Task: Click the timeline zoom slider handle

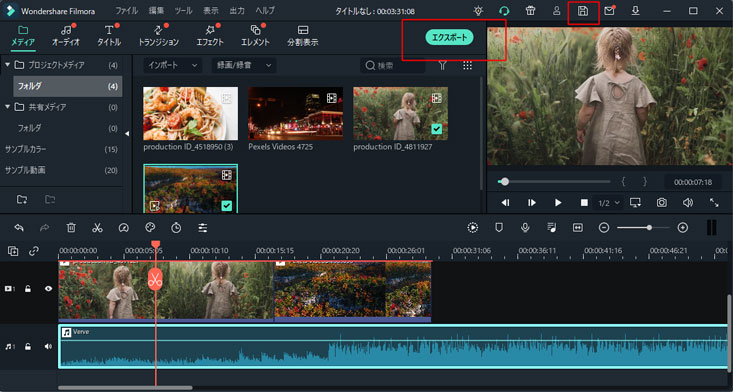Action: click(x=649, y=228)
